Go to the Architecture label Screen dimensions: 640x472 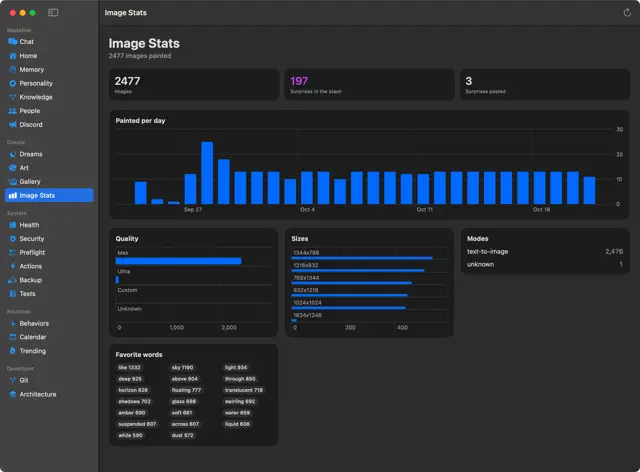tap(38, 394)
